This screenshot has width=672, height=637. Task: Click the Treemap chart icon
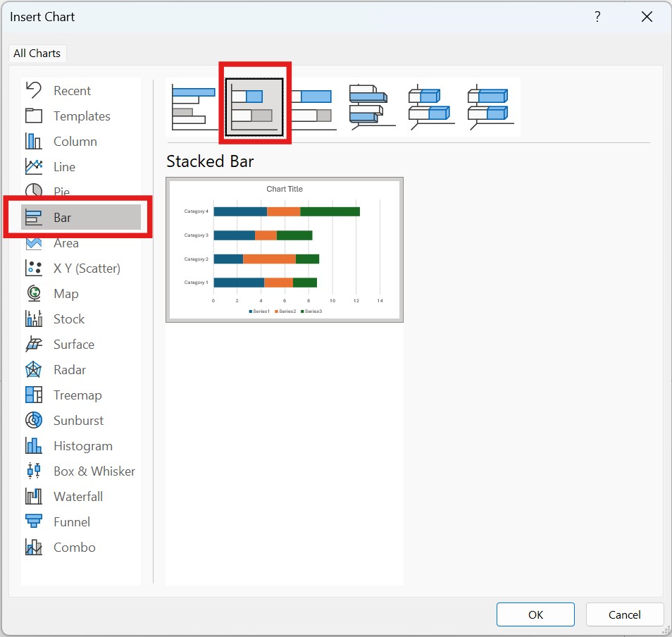point(33,395)
